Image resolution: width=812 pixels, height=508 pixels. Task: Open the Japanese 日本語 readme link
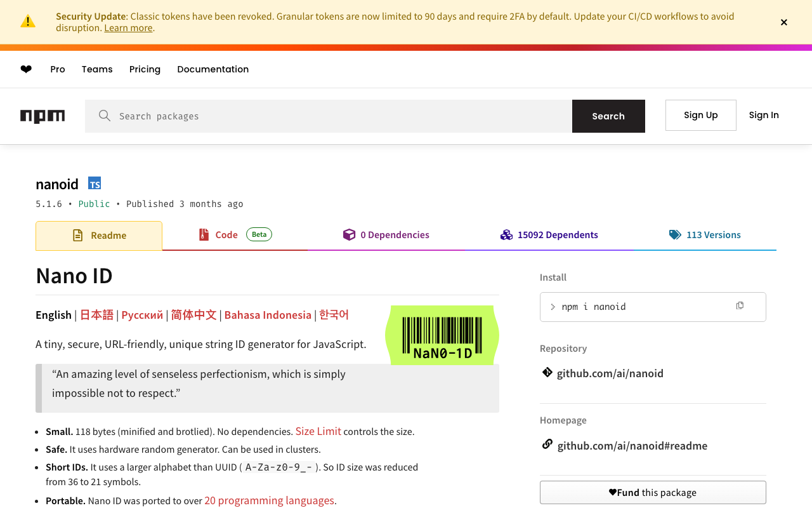coord(96,315)
